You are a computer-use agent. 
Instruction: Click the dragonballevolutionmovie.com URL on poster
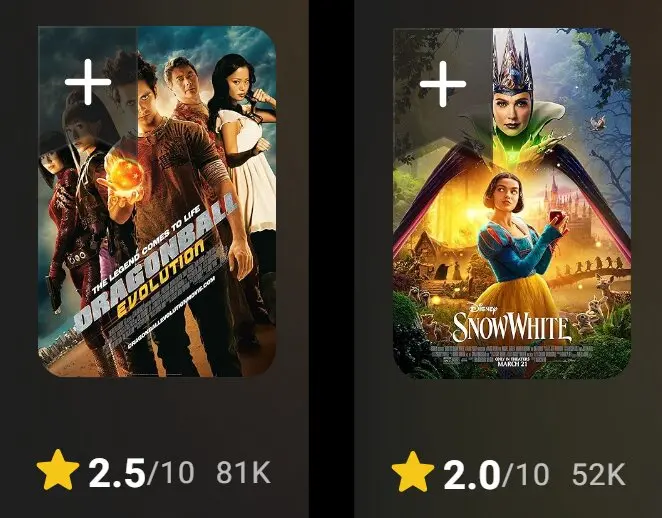click(171, 312)
